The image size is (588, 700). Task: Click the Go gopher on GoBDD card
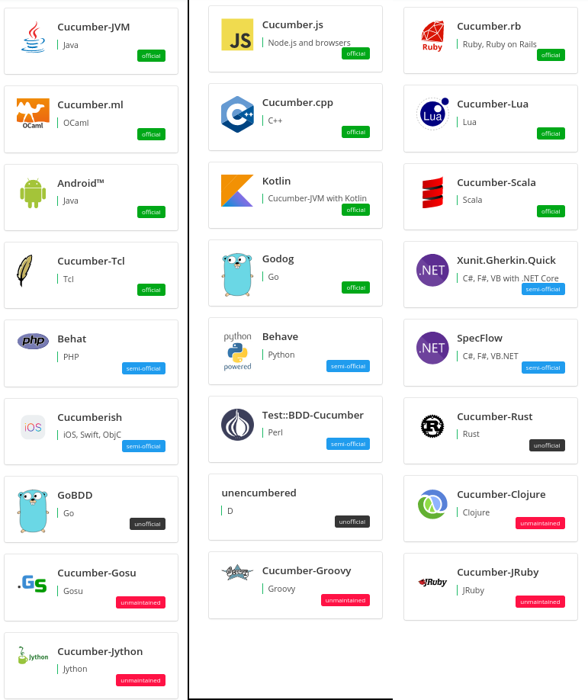pos(33,511)
